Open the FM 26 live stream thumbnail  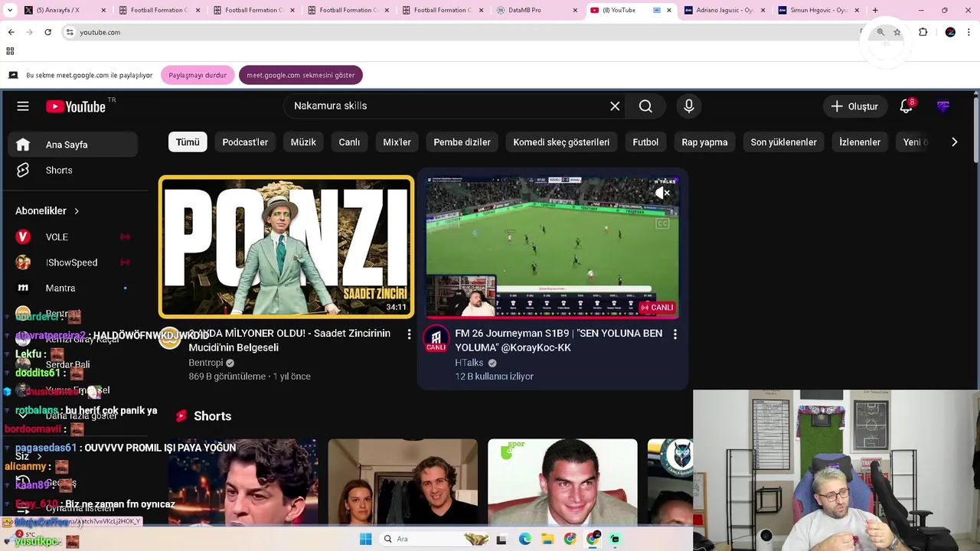[552, 247]
